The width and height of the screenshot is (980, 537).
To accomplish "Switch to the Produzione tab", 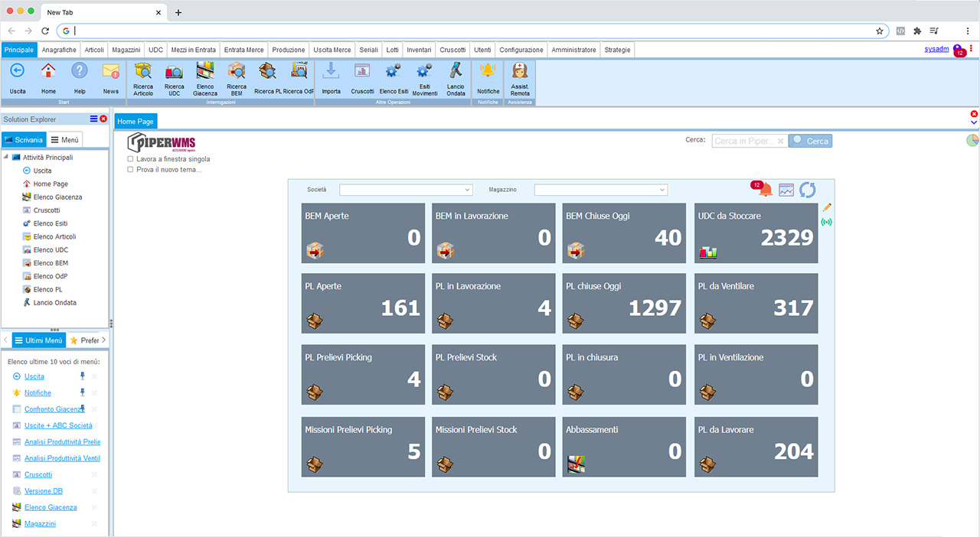I will pyautogui.click(x=289, y=50).
